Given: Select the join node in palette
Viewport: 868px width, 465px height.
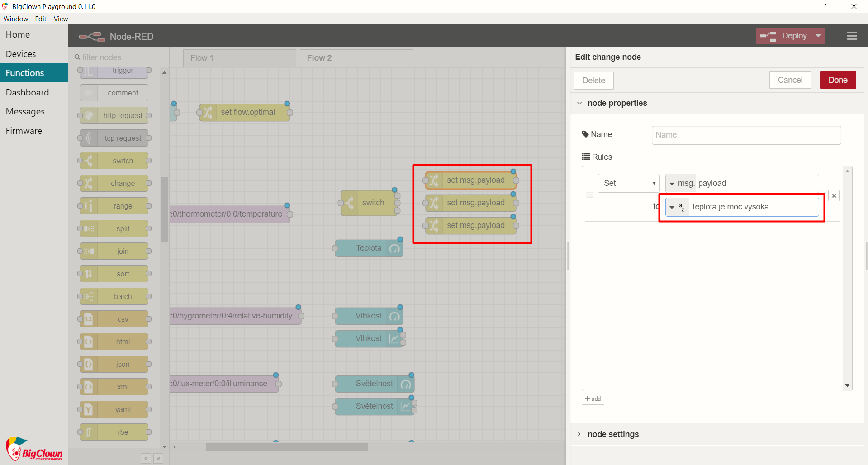Looking at the screenshot, I should click(x=114, y=251).
